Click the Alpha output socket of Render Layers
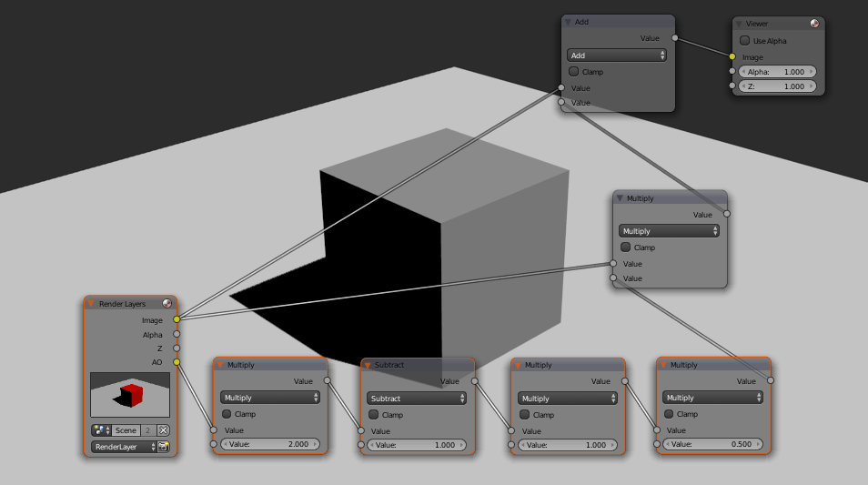868x485 pixels. [x=177, y=334]
